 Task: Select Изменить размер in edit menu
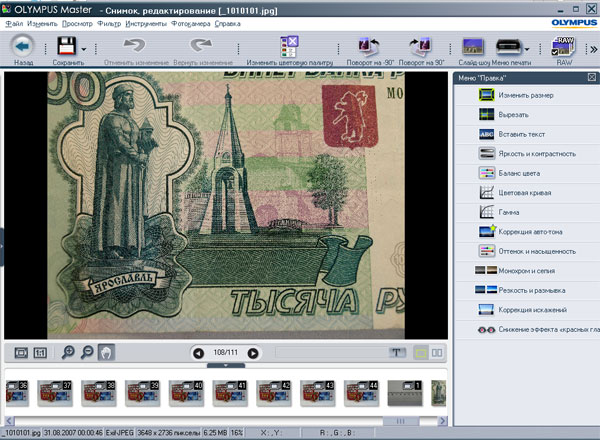pos(526,95)
